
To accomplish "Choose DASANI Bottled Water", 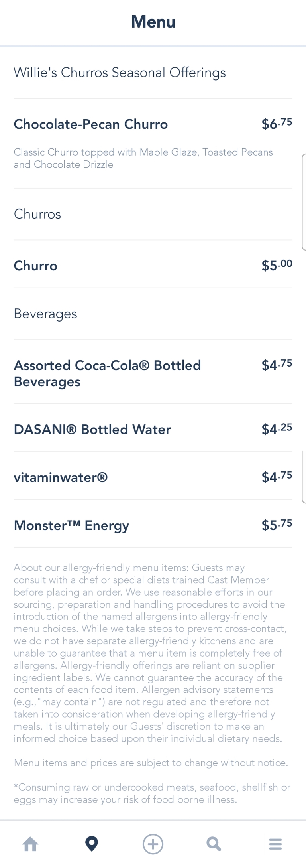I will (92, 430).
